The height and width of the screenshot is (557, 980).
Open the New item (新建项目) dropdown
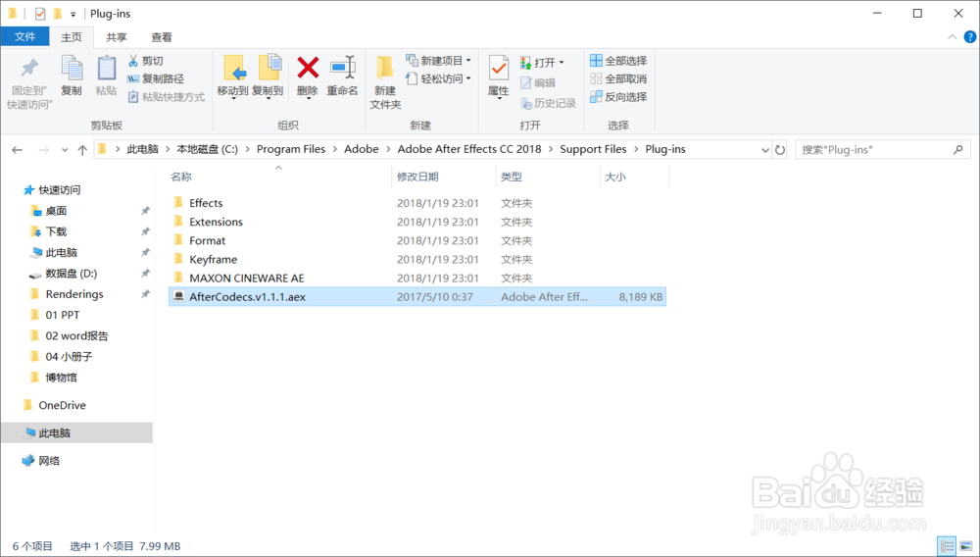(438, 61)
